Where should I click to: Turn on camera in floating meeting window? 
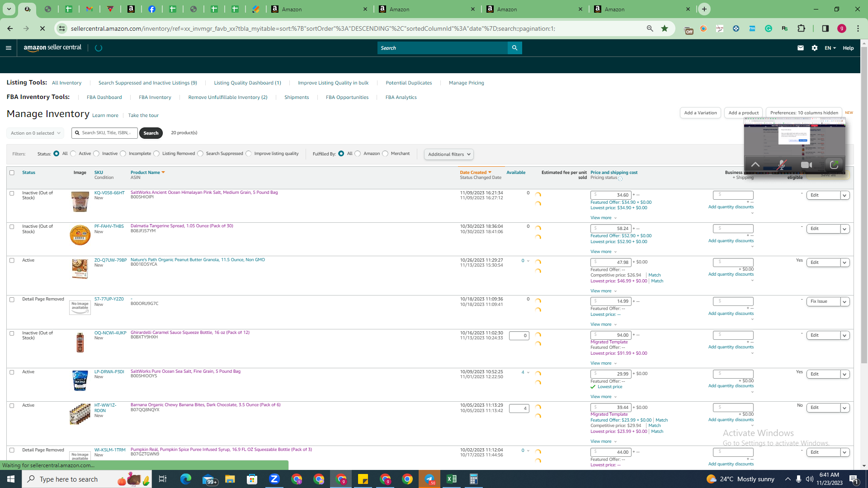(x=807, y=165)
